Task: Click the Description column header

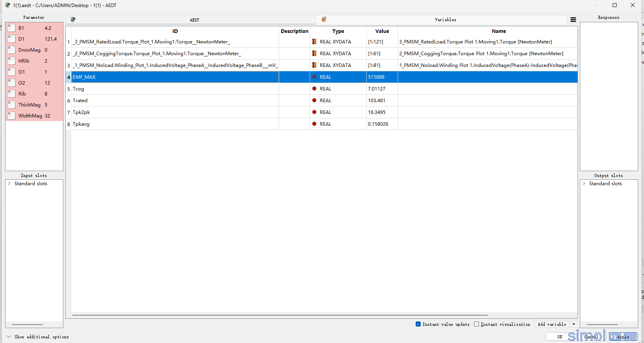Action: coord(294,31)
